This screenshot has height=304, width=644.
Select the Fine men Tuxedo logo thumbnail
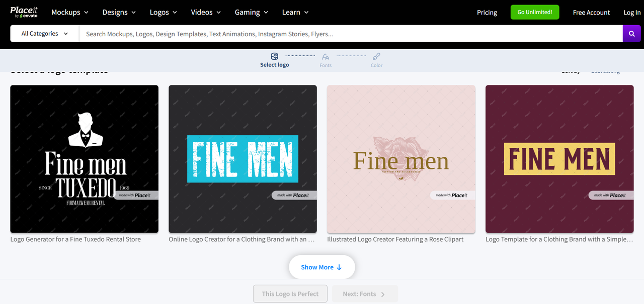85,159
